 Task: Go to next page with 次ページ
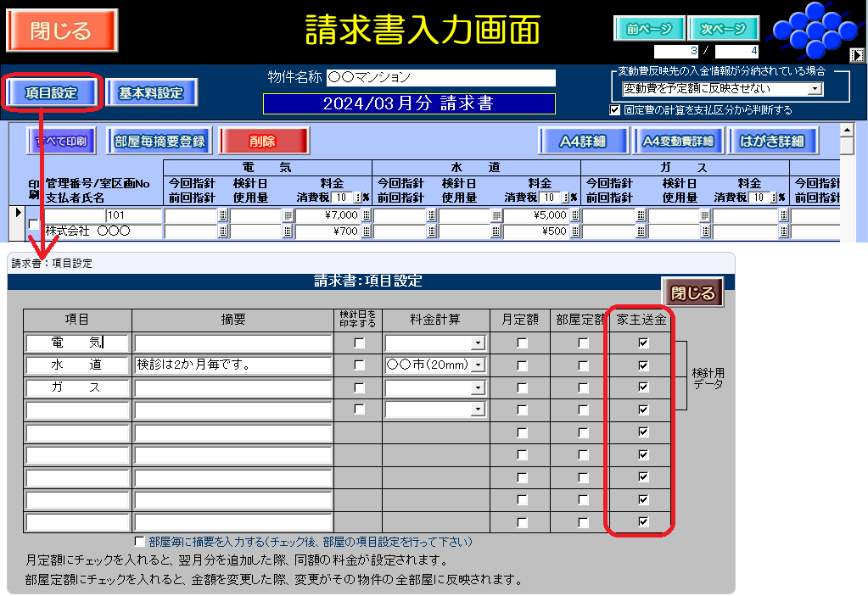(x=723, y=29)
